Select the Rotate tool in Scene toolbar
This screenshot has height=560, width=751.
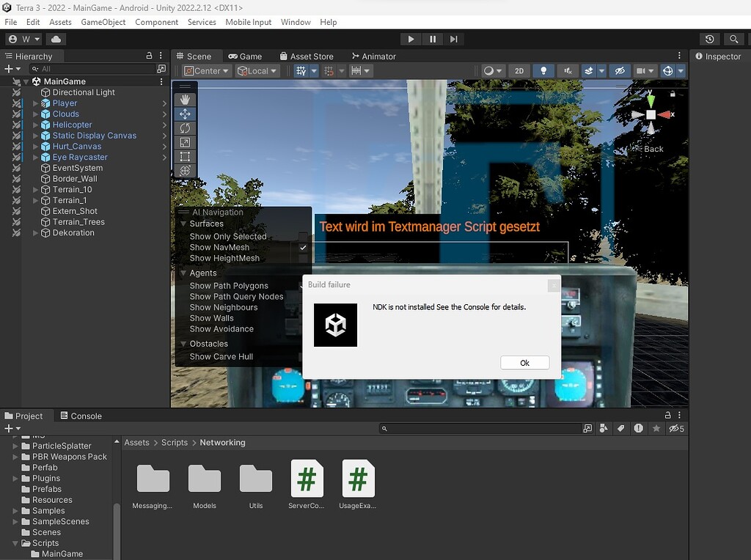click(x=185, y=128)
